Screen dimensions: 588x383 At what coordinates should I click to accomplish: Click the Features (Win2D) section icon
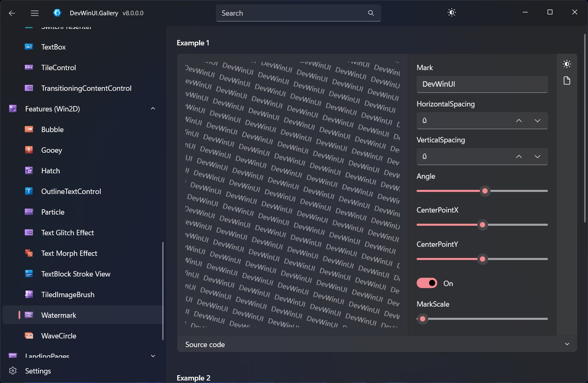13,109
